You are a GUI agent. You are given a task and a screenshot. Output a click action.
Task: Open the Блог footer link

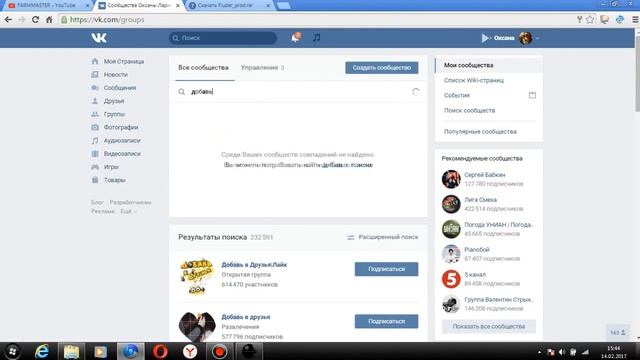97,202
